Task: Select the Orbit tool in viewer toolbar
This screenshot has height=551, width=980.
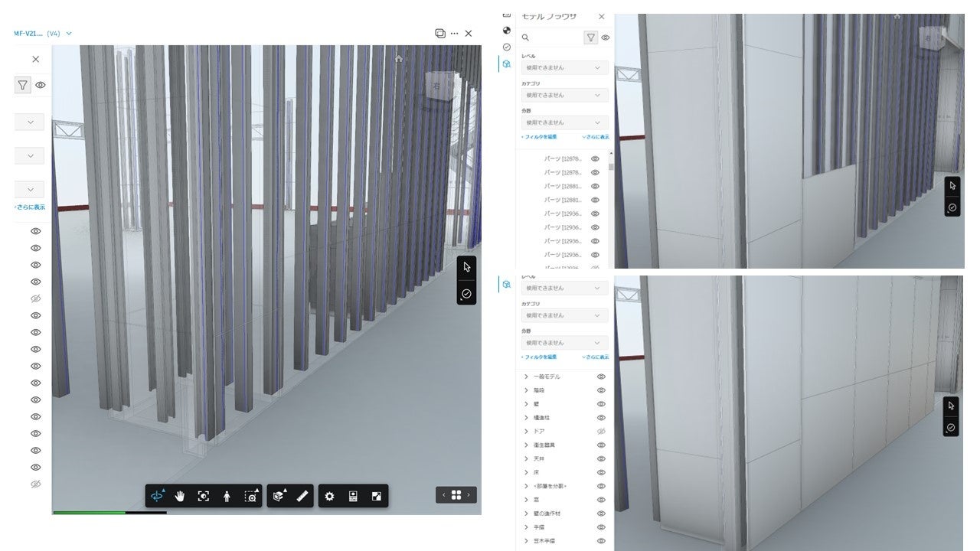Action: (157, 496)
